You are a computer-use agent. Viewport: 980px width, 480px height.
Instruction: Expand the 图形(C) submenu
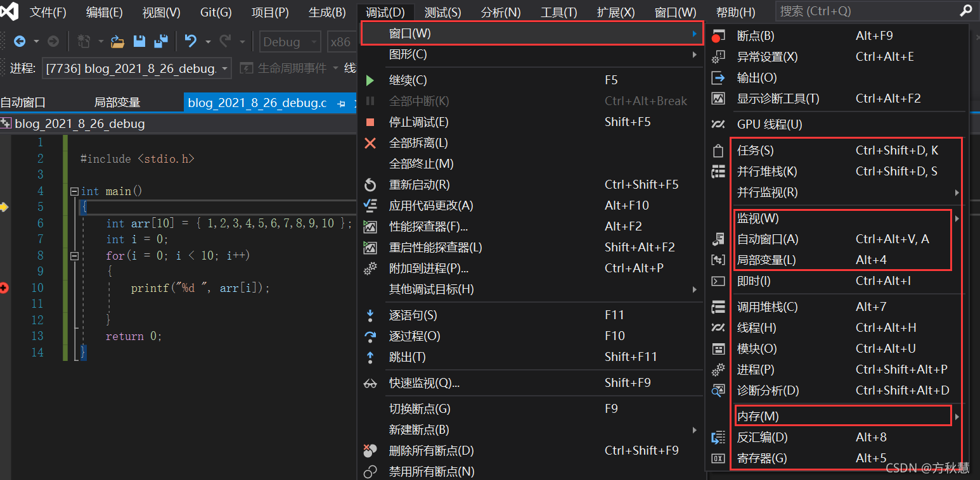[x=531, y=54]
